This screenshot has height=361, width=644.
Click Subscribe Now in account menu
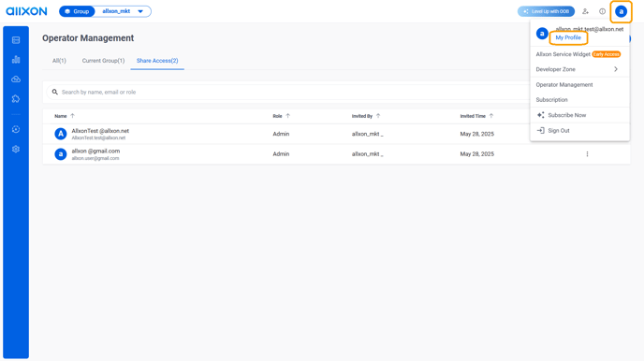coord(579,115)
